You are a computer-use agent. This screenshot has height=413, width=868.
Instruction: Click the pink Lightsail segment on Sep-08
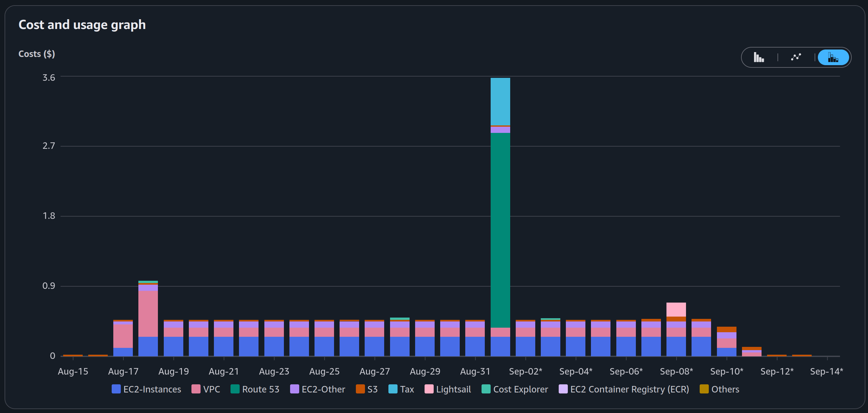pos(676,309)
